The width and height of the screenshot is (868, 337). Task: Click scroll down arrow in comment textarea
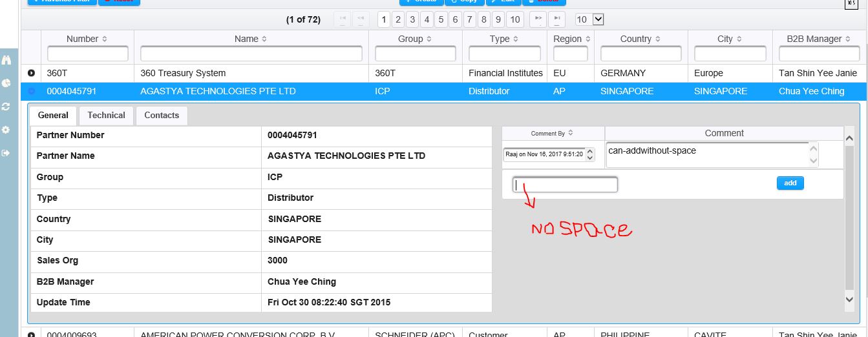(x=813, y=160)
